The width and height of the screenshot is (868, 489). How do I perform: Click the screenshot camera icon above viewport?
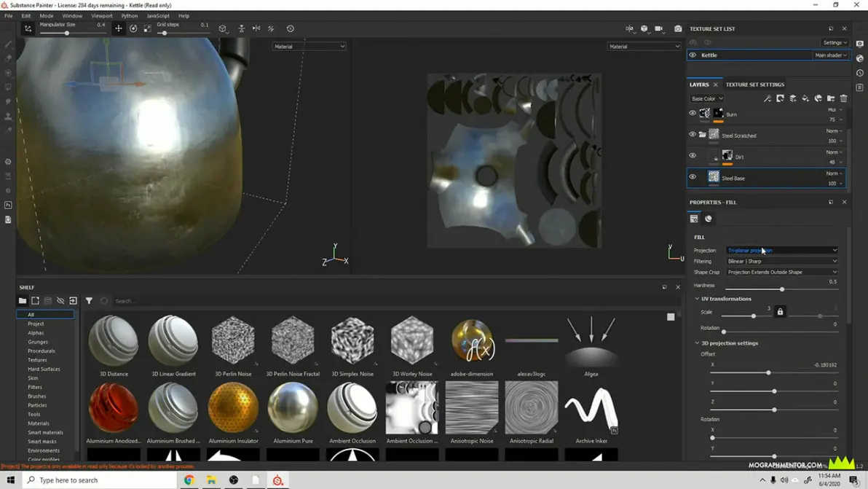678,28
